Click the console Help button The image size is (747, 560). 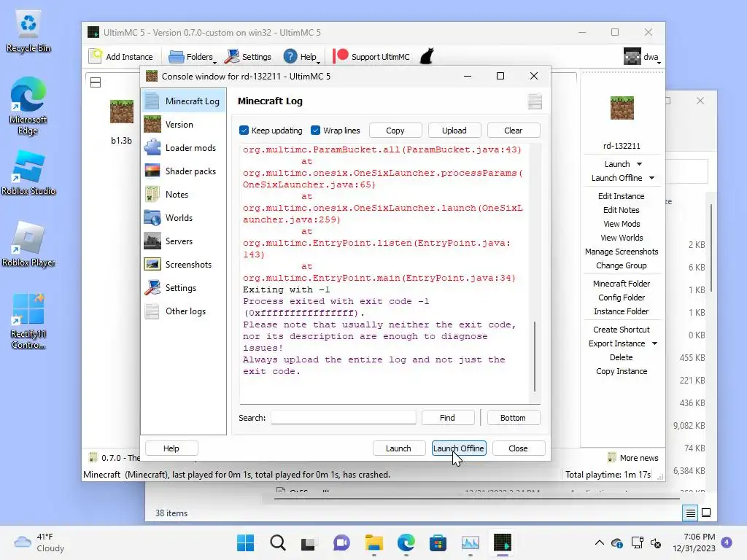[x=171, y=448]
